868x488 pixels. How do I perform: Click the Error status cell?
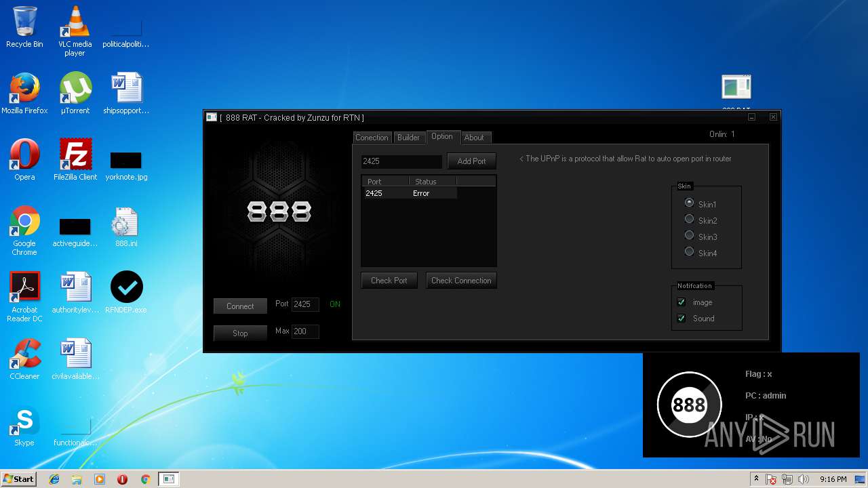433,193
